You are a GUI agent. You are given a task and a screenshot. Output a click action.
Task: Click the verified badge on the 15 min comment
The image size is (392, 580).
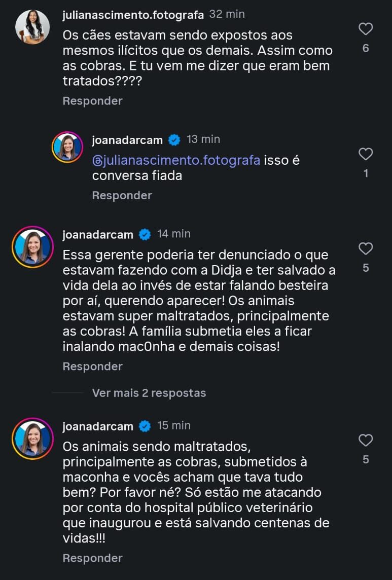(x=145, y=426)
